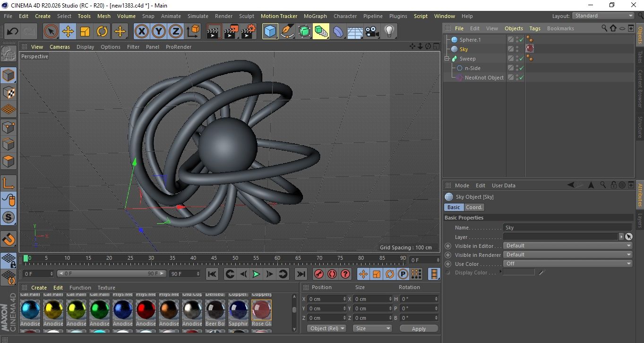Toggle Autokeying button
The width and height of the screenshot is (644, 343).
pyautogui.click(x=332, y=274)
